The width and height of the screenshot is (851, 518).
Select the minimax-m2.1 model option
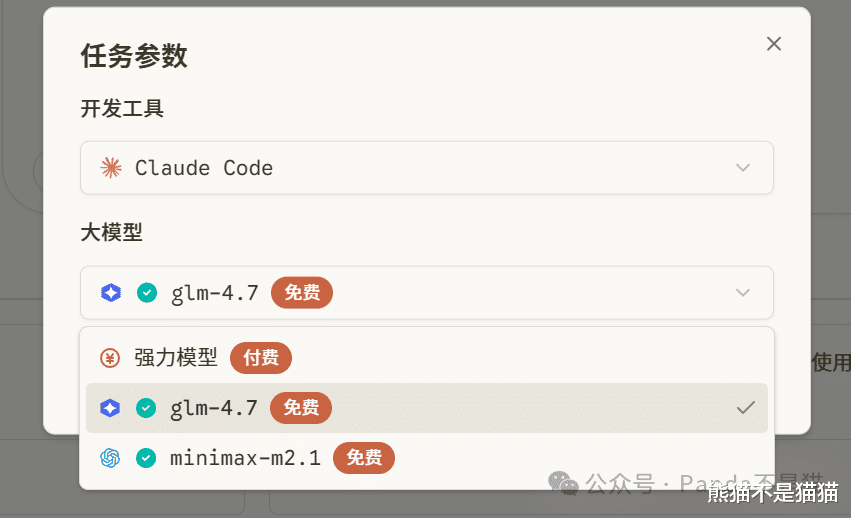tap(245, 458)
